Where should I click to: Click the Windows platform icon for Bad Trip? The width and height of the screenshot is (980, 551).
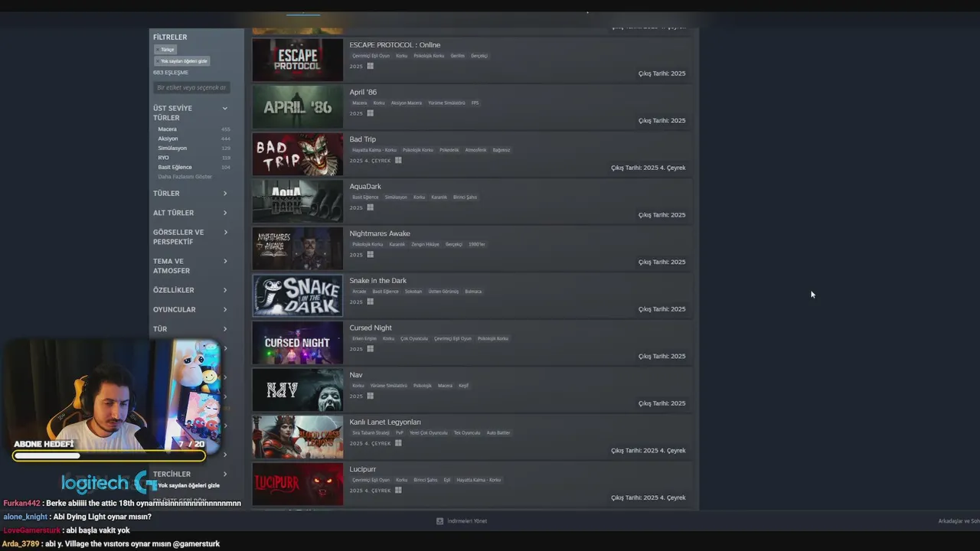pyautogui.click(x=398, y=161)
